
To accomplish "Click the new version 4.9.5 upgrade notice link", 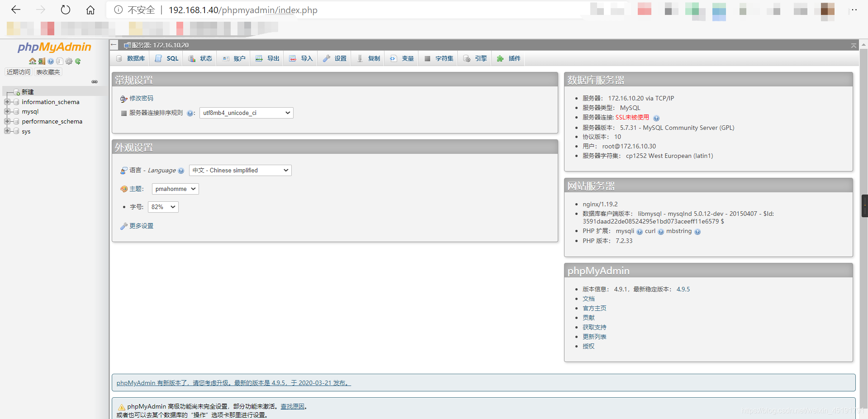I will point(233,383).
